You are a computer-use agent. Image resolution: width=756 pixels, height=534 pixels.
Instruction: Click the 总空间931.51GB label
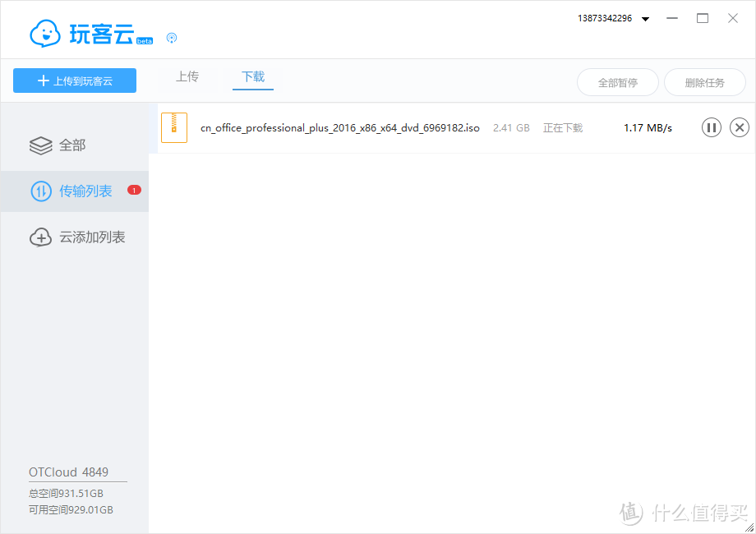(66, 493)
